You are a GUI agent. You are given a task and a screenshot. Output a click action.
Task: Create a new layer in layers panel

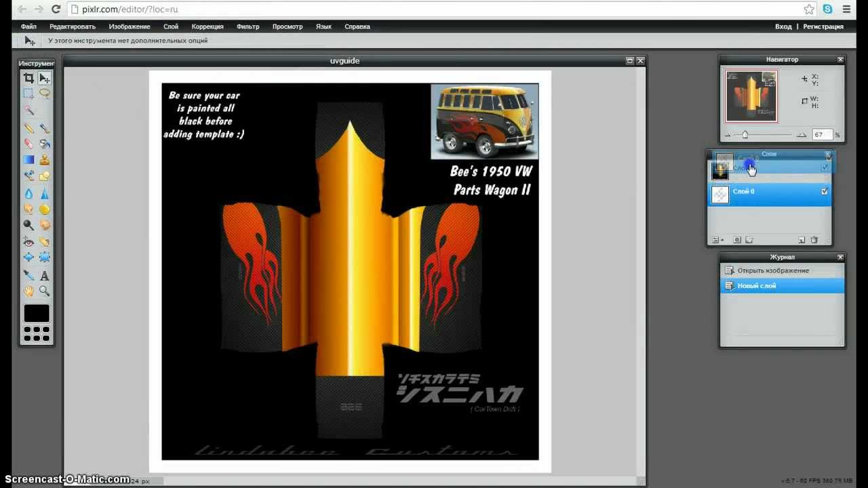tap(802, 240)
